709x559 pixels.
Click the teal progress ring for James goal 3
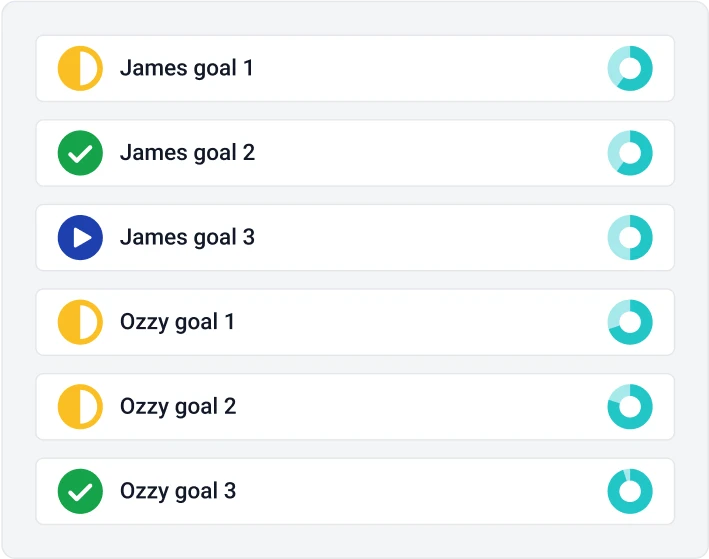point(630,237)
